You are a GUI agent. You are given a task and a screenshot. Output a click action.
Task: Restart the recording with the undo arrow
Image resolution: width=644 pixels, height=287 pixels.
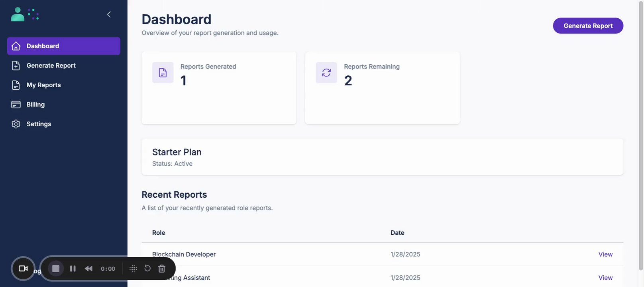coord(147,268)
